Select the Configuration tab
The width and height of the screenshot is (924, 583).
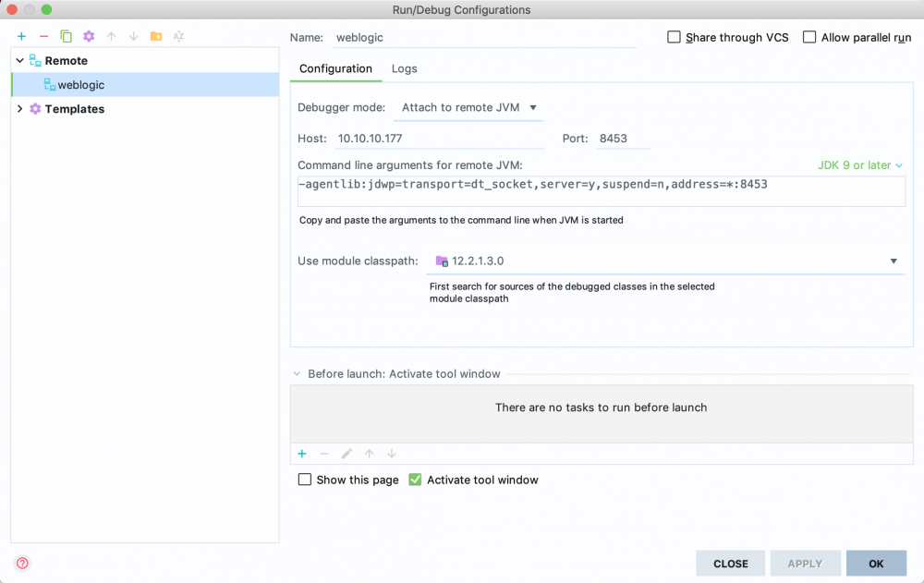point(335,68)
